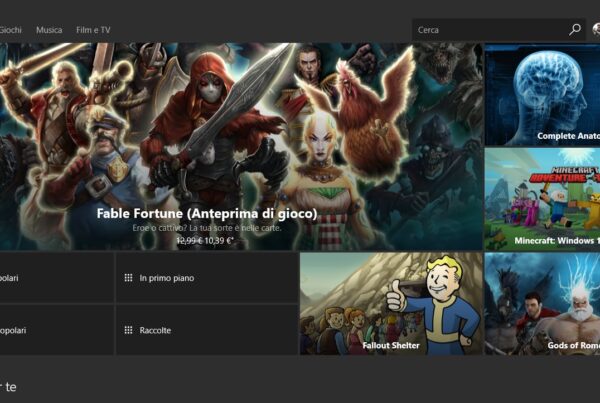The width and height of the screenshot is (600, 403).
Task: Open the Complete Anatomy app tile
Action: click(542, 95)
